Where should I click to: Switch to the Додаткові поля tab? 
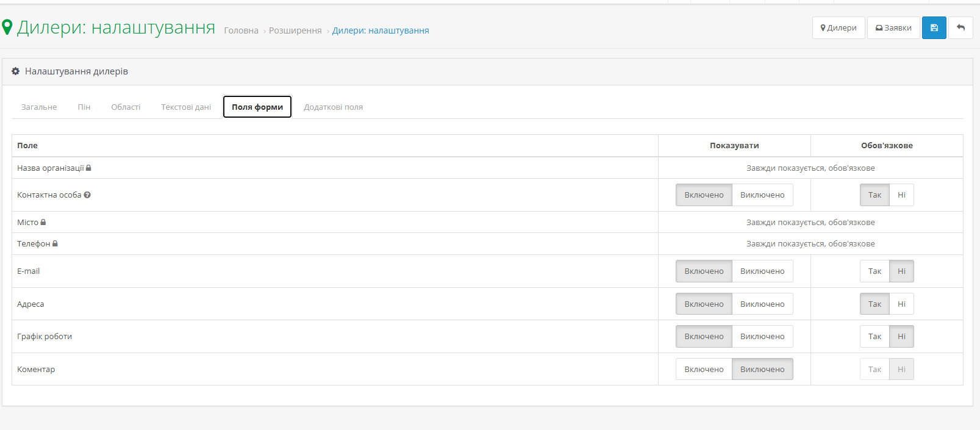pos(334,107)
